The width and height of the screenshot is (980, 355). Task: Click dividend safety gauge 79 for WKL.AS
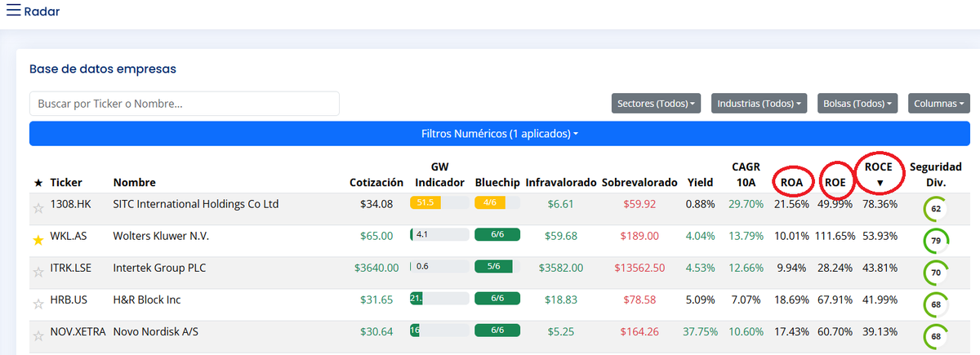935,241
